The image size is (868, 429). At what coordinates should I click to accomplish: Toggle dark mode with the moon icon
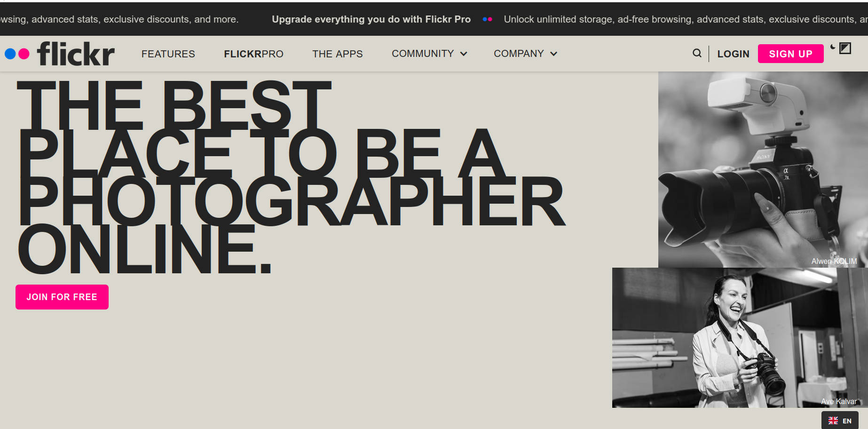pyautogui.click(x=833, y=47)
